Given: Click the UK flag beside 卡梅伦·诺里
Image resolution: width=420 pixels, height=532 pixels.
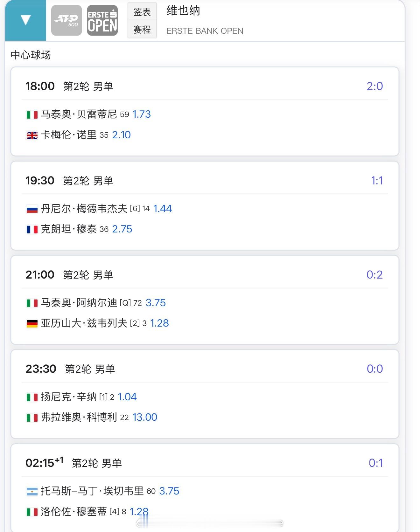Looking at the screenshot, I should (32, 135).
